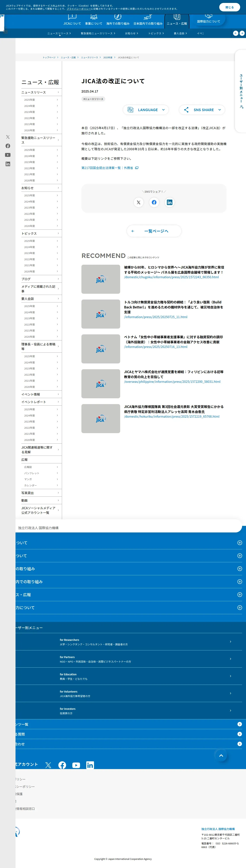Viewport: 246px width, 868px height.
Task: Expand the footer ス・広報 accordion plus
Action: click(240, 595)
